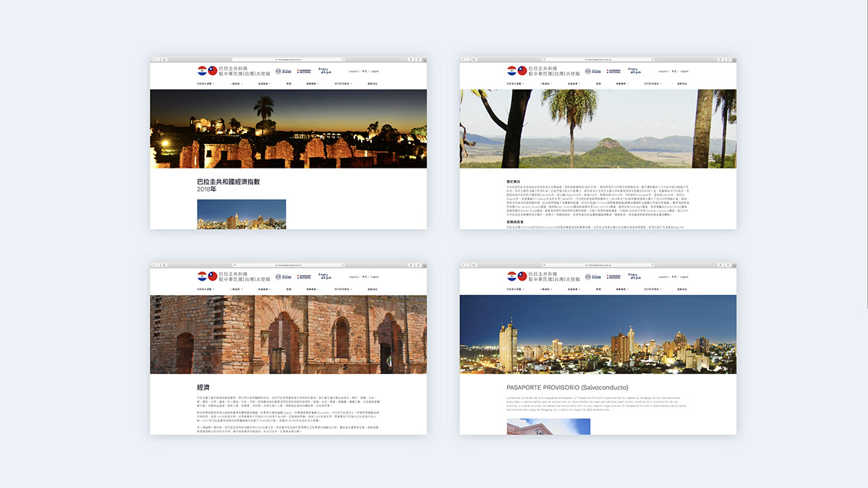Click the Paraguay flag logo in the brick-ruins window

pyautogui.click(x=202, y=276)
